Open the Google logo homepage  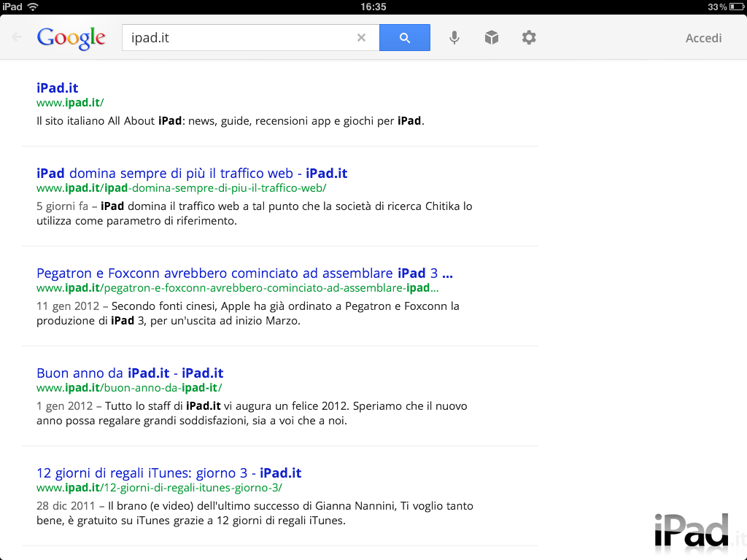(71, 38)
